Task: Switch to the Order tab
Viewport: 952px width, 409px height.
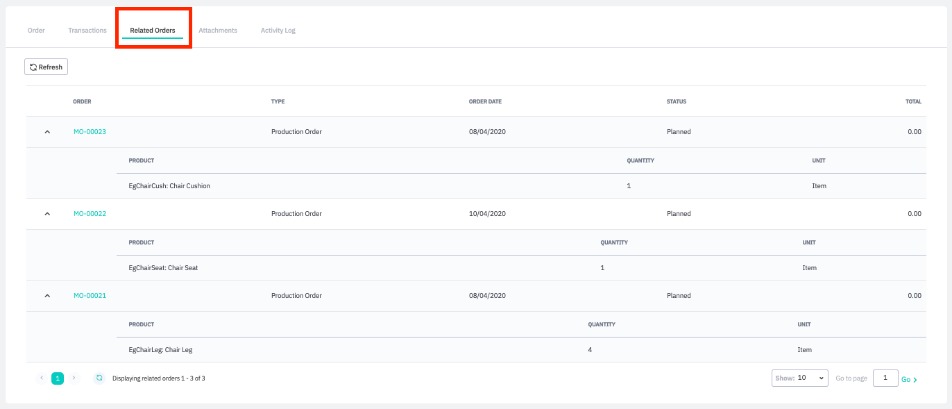Action: 36,30
